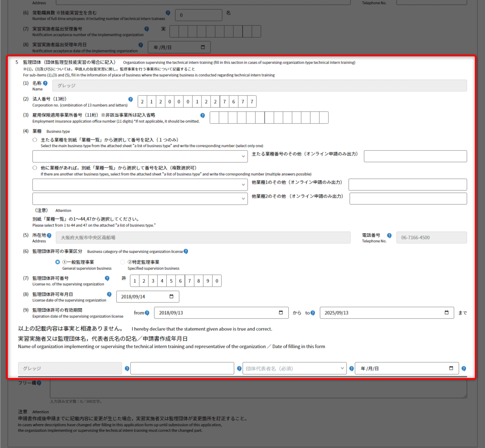Choose the other business types radio button
485x448 pixels.
pyautogui.click(x=35, y=168)
